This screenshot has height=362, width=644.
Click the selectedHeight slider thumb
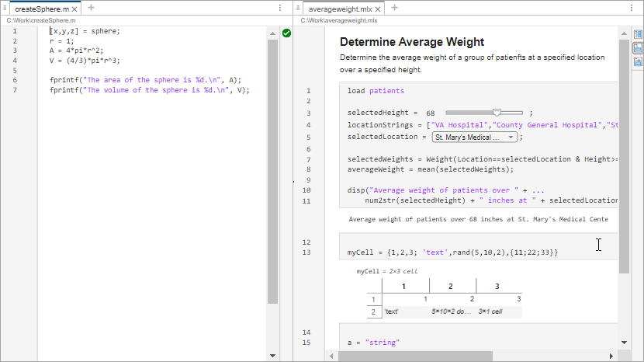coord(497,113)
